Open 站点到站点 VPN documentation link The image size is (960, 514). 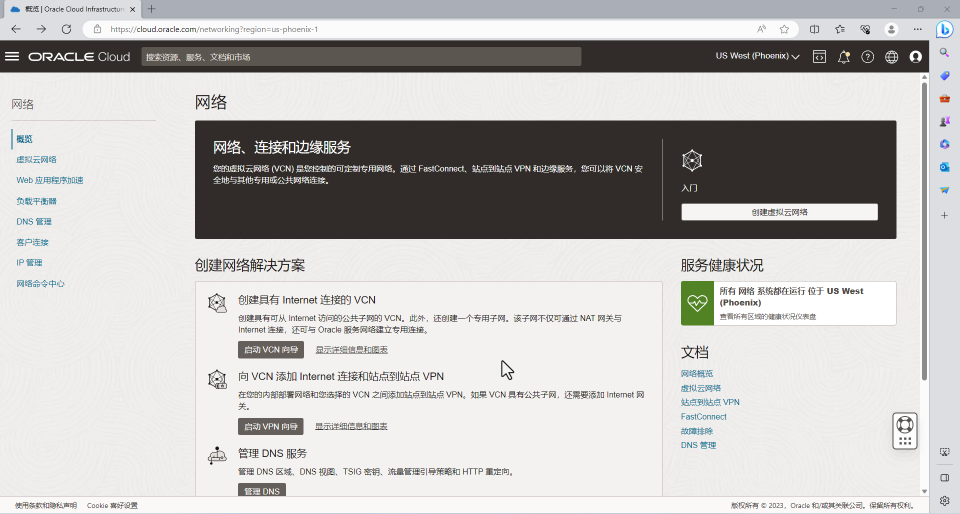pyautogui.click(x=710, y=402)
